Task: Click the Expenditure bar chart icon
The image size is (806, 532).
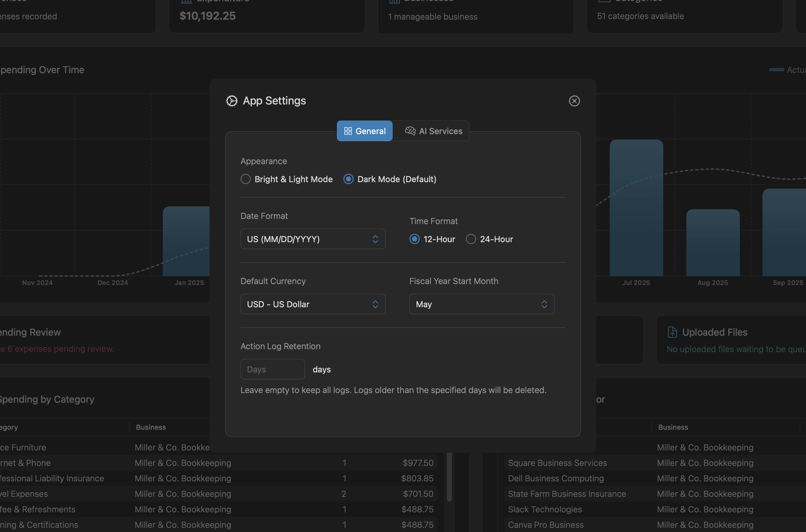Action: (186, 1)
